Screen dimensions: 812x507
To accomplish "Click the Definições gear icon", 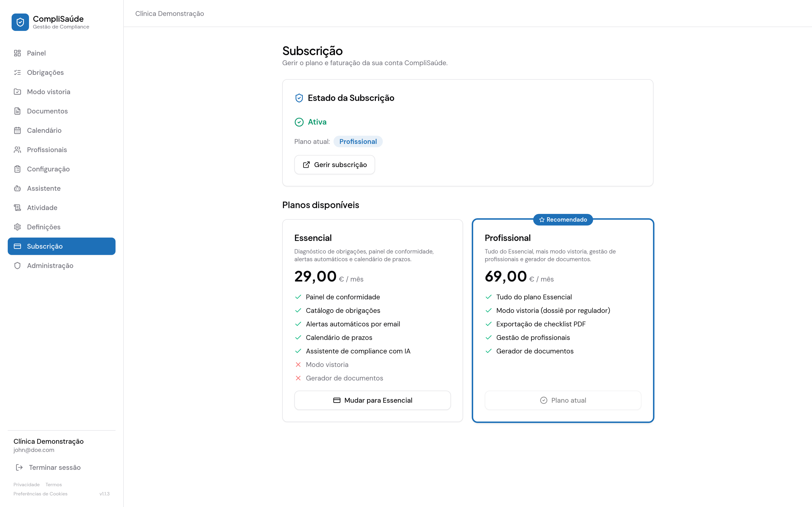I will click(17, 227).
